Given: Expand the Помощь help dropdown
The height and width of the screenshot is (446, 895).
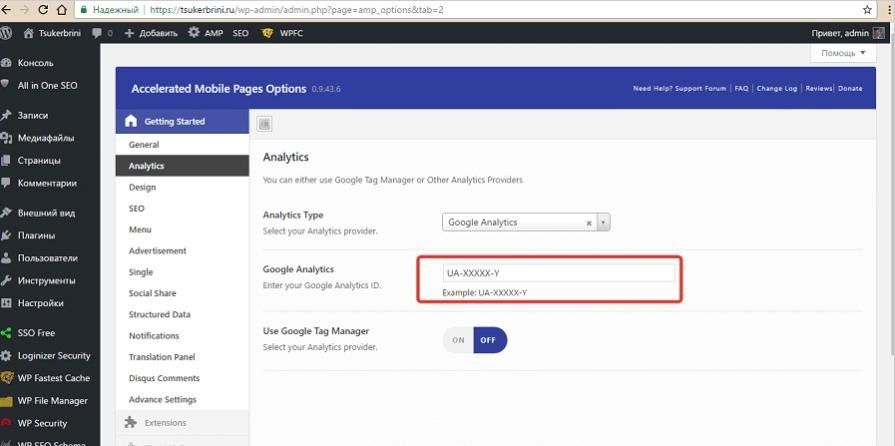Looking at the screenshot, I should [x=842, y=53].
